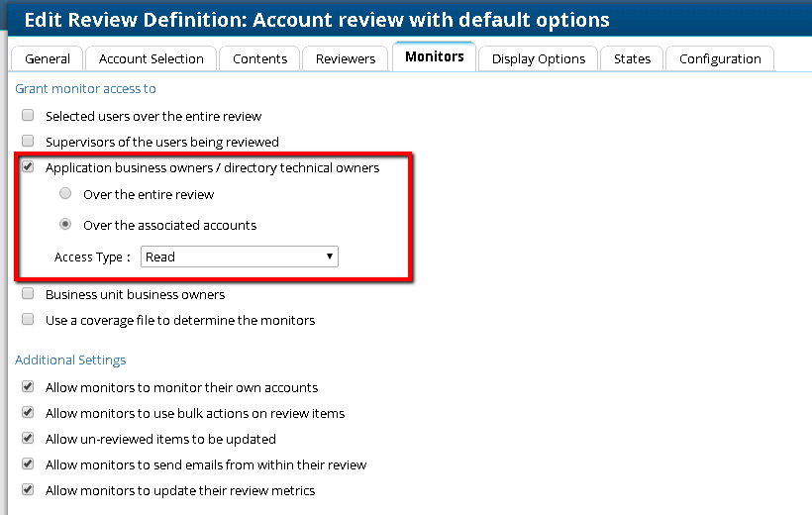Go to the Contents tab
This screenshot has width=812, height=515.
pyautogui.click(x=259, y=58)
